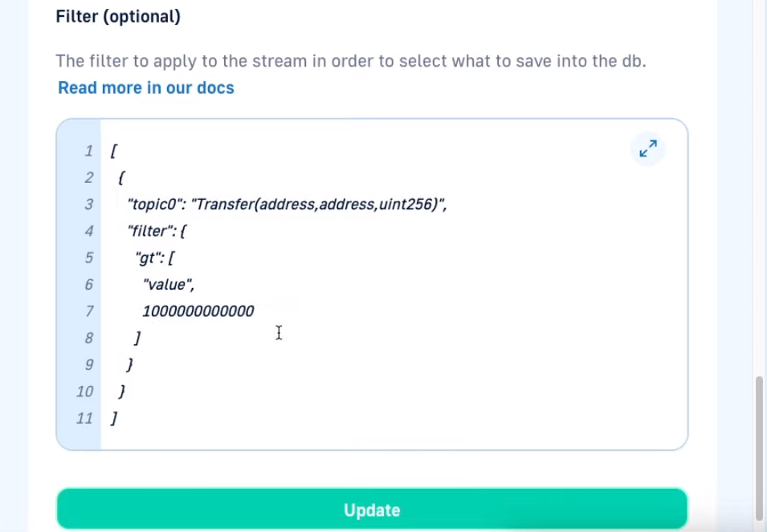This screenshot has height=532, width=767.
Task: Click the closing brace on line 9
Action: coord(130,365)
